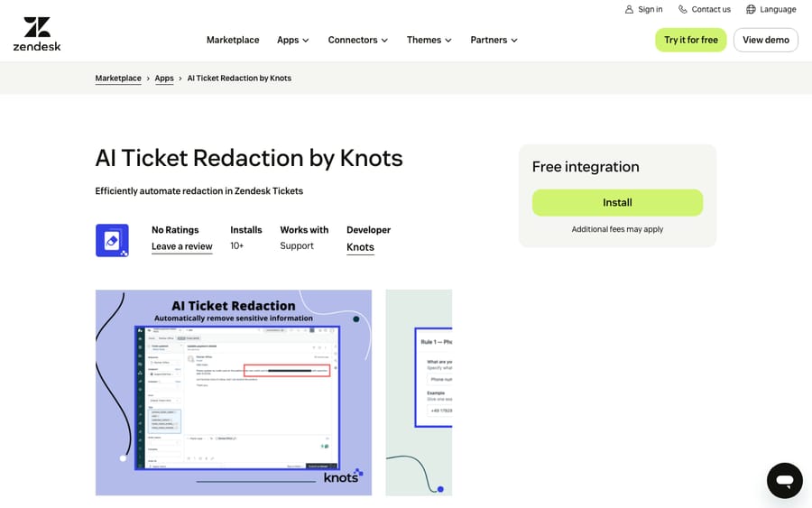Screen dimensions: 812x508
Task: Go to Marketplace breadcrumb link
Action: pos(118,79)
